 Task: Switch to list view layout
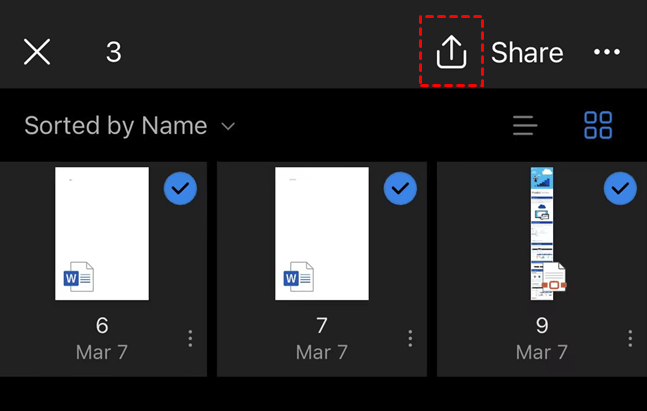click(525, 126)
